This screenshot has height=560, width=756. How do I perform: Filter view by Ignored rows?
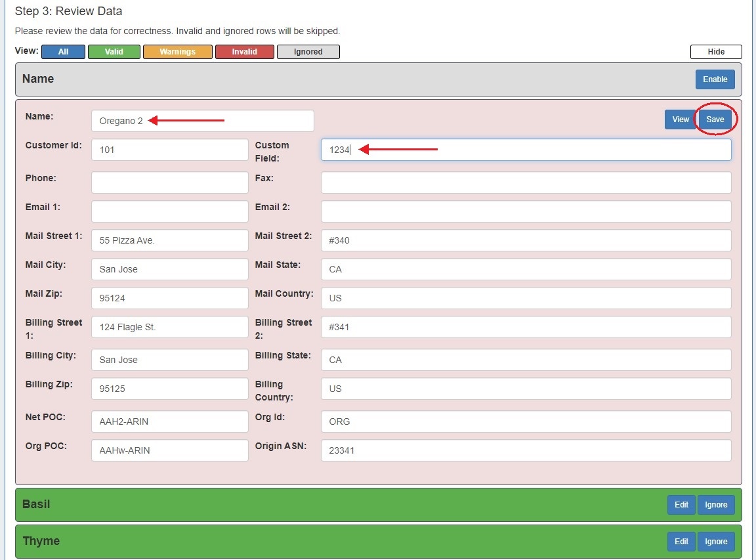pyautogui.click(x=308, y=52)
